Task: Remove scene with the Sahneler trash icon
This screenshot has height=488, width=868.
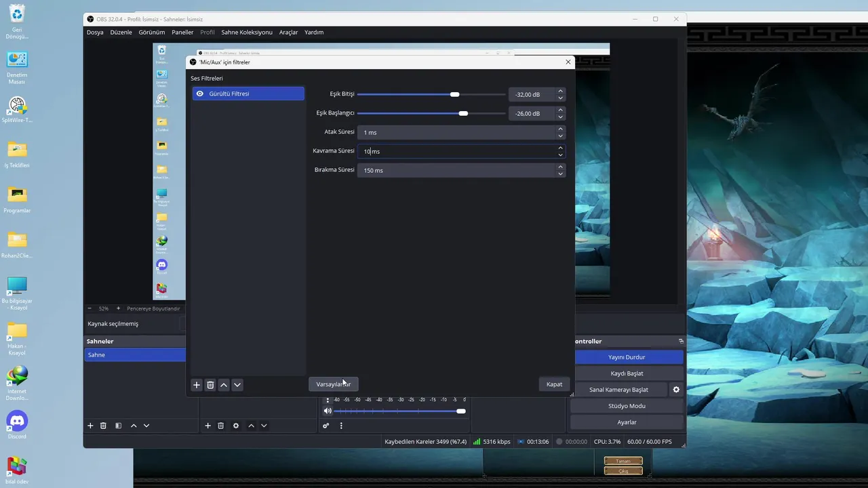Action: coord(103,426)
